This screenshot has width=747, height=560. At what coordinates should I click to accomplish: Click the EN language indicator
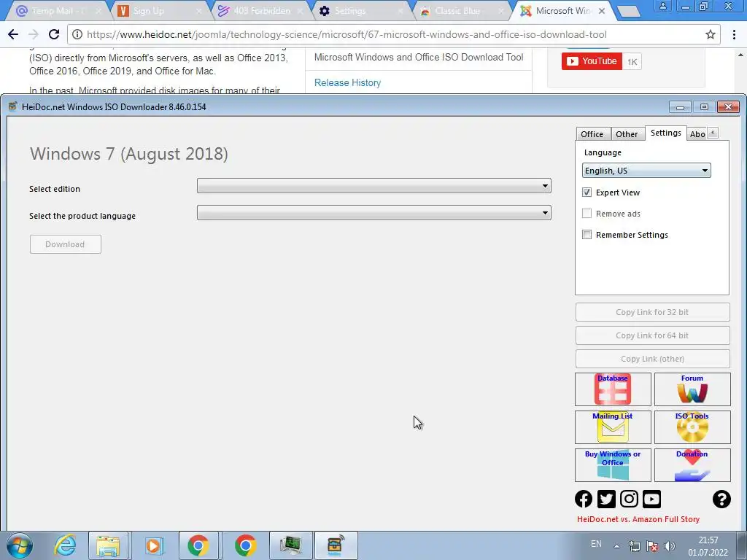click(596, 544)
